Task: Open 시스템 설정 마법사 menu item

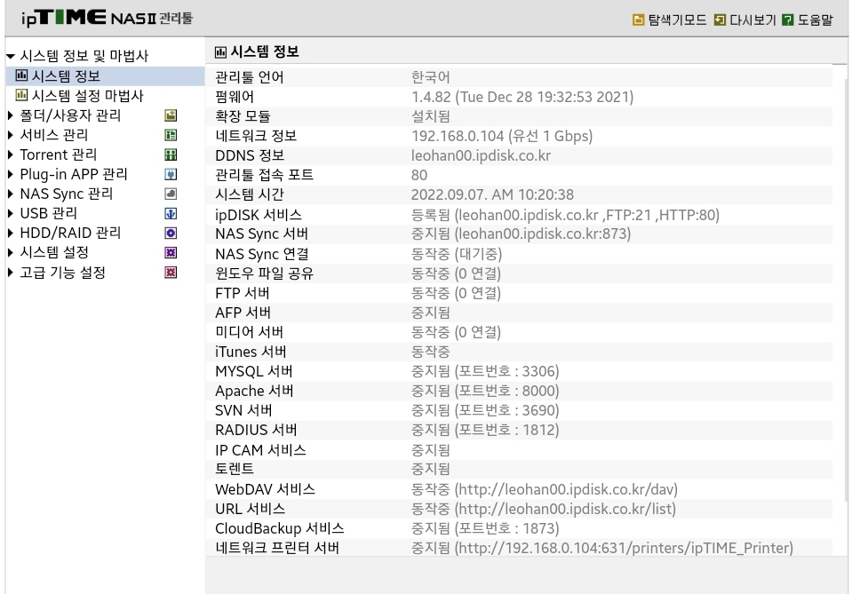Action: point(87,96)
